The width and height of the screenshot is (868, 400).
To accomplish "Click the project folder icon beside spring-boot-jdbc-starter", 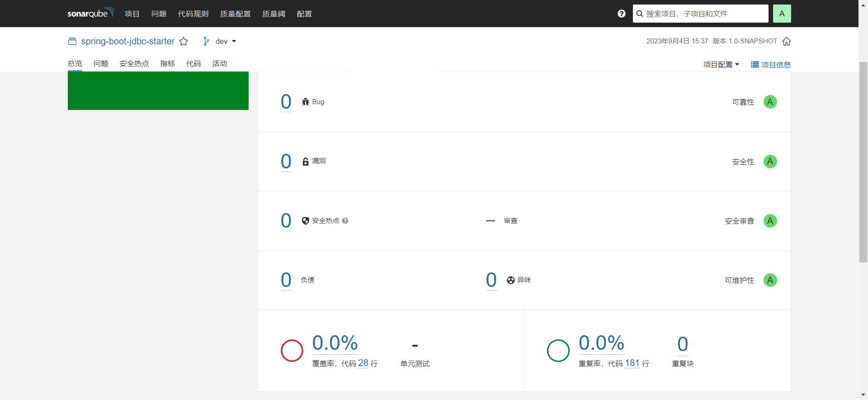I will coord(72,41).
